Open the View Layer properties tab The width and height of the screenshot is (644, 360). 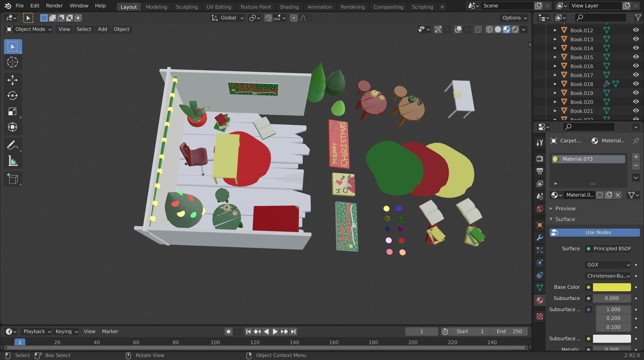tap(540, 184)
